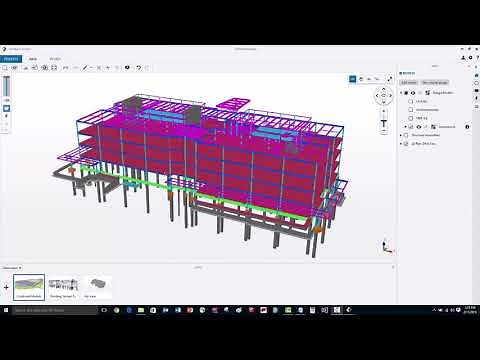Expand the second-to-last models tree row
Screen dimensions: 480x360
[401, 135]
